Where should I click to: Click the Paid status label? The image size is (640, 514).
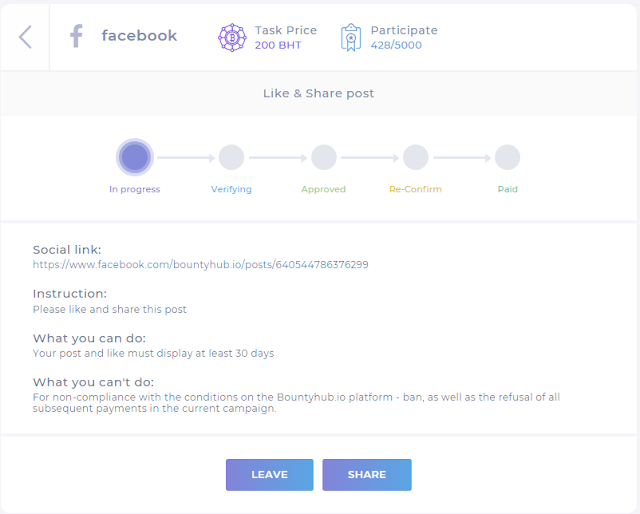tap(507, 189)
